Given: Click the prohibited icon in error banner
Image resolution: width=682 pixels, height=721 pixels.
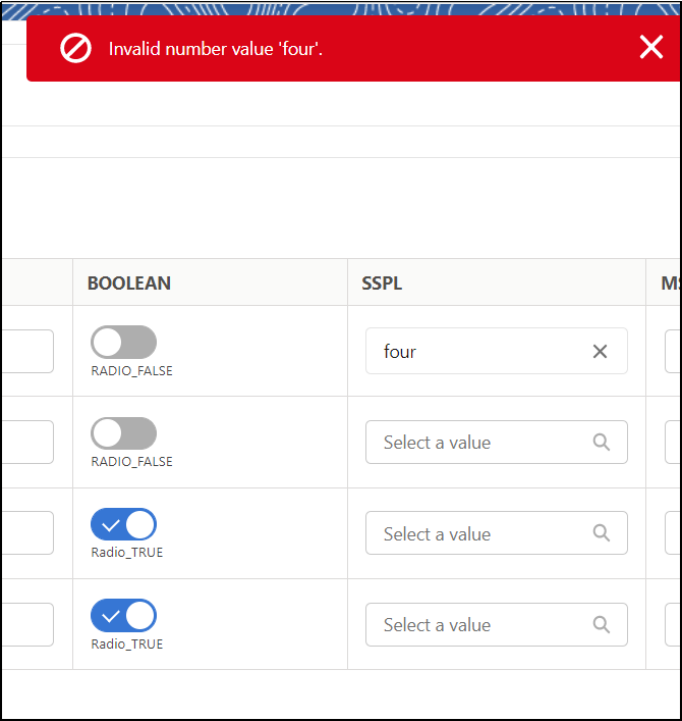Looking at the screenshot, I should [76, 48].
